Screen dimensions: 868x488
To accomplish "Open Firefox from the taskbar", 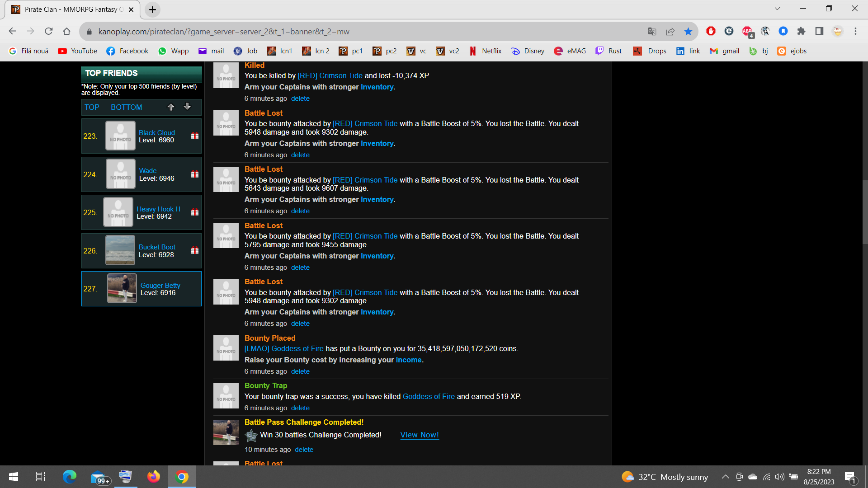I will pyautogui.click(x=154, y=477).
